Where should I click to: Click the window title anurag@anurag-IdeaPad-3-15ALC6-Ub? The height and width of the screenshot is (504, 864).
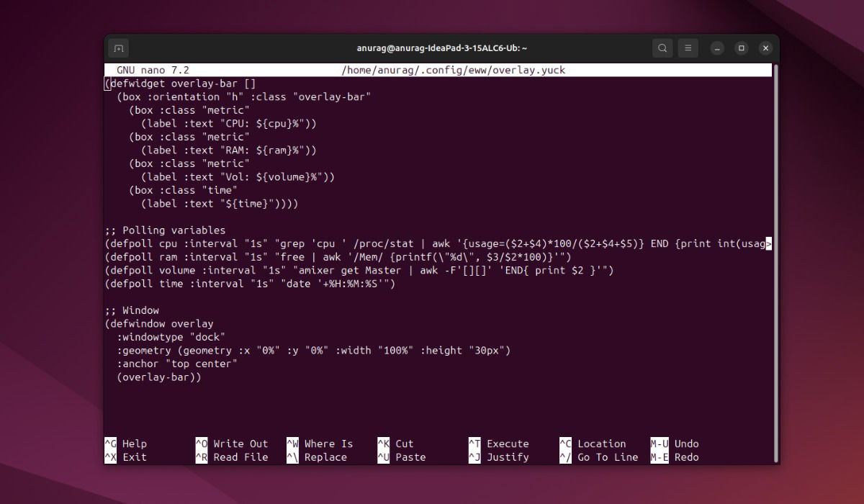coord(442,48)
